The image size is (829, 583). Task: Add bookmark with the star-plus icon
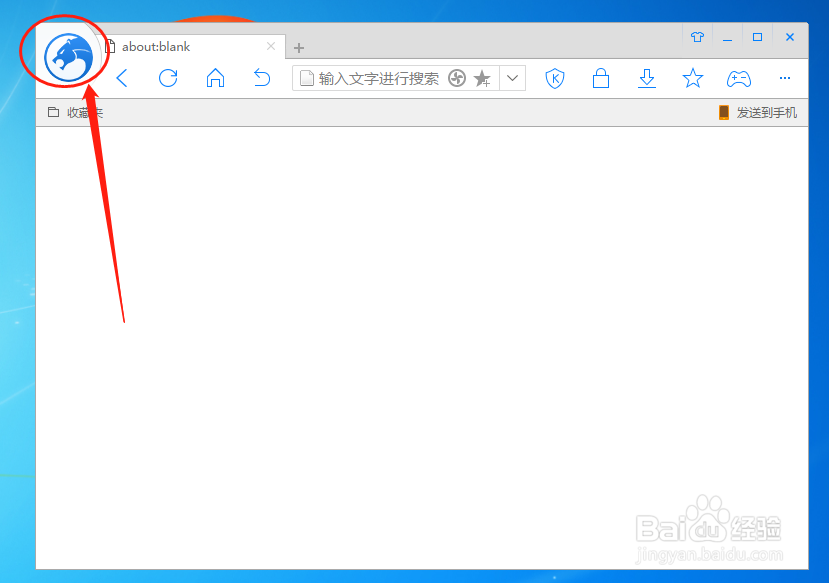pyautogui.click(x=482, y=78)
